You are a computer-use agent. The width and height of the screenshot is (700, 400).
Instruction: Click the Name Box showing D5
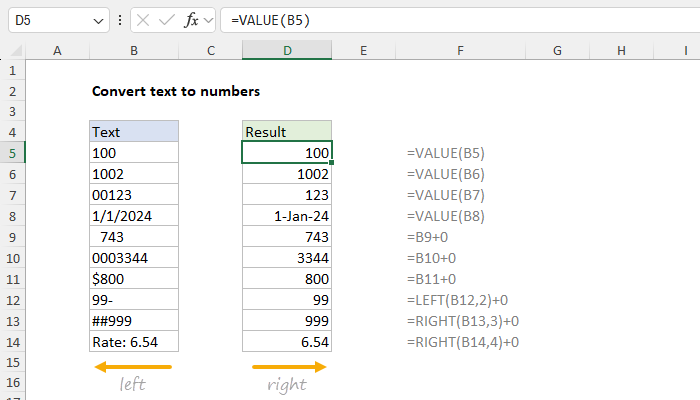tap(58, 20)
